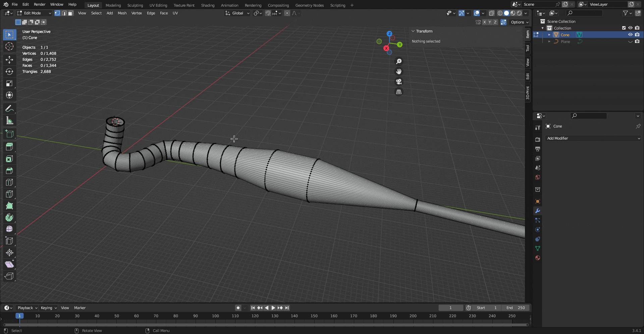Viewport: 644px width, 334px height.
Task: Expand the Cone item in outliner
Action: tap(549, 35)
